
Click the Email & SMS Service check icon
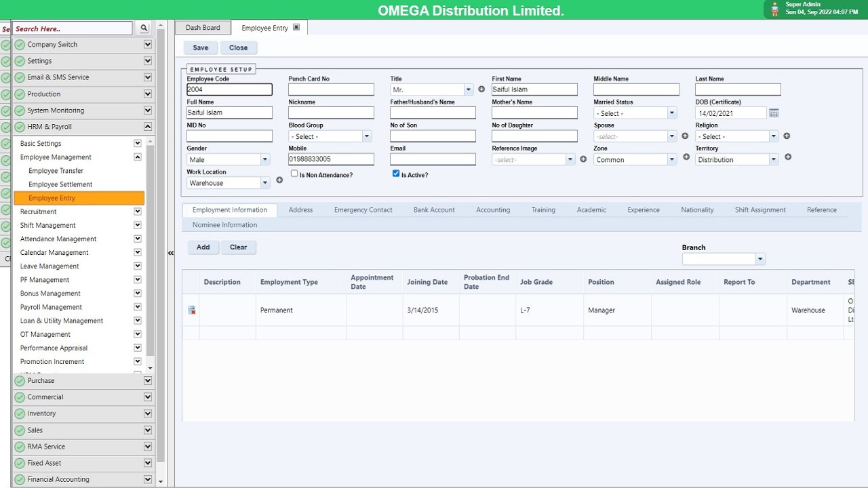pos(20,77)
